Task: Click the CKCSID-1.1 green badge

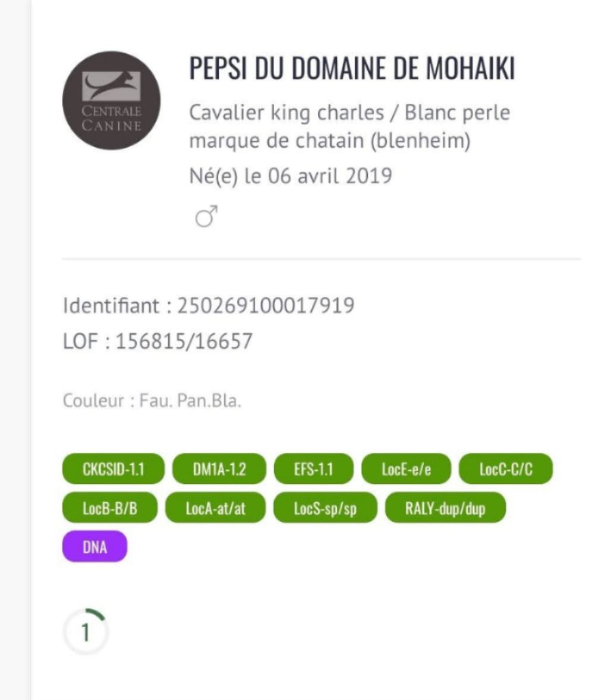Action: [113, 470]
